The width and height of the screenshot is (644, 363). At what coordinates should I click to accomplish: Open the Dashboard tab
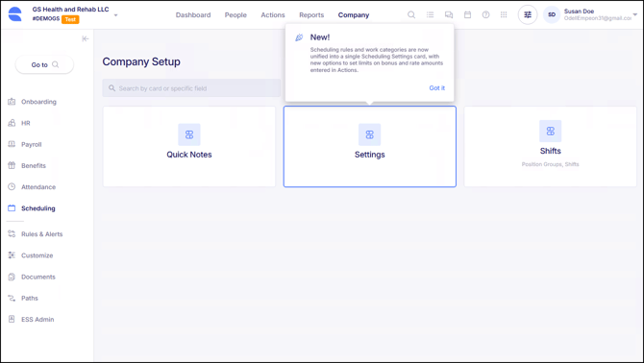pos(193,14)
